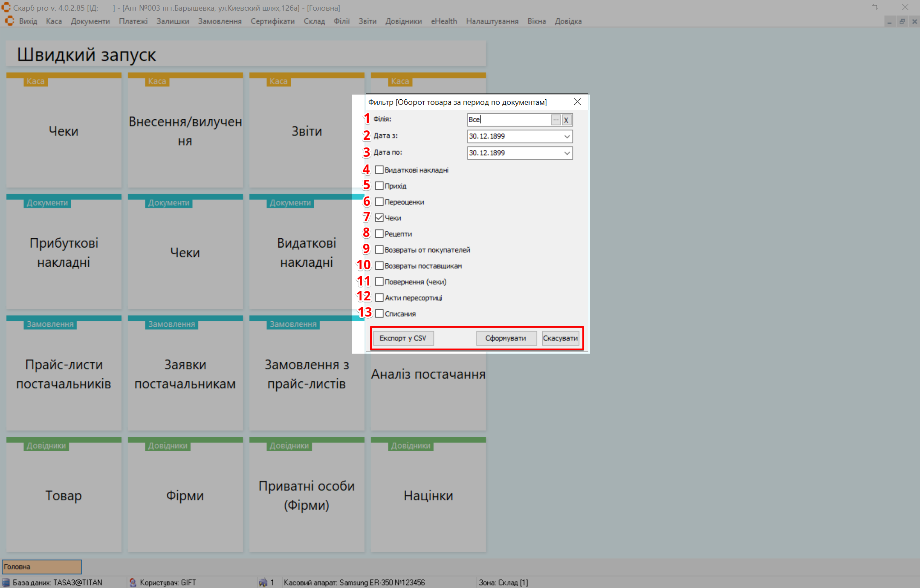Clear the Філія field with X button
920x588 pixels.
tap(567, 120)
